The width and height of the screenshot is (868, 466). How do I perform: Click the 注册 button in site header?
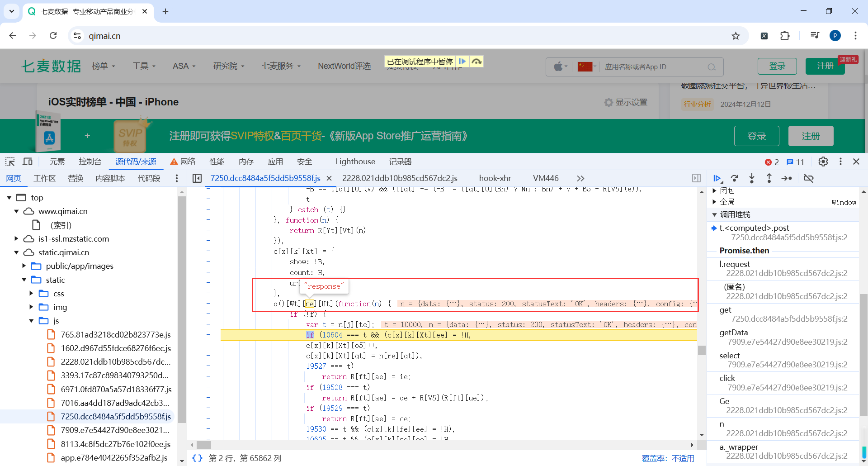825,66
